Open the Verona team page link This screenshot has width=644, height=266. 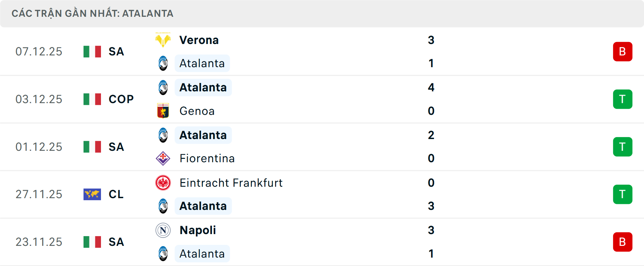coord(199,40)
